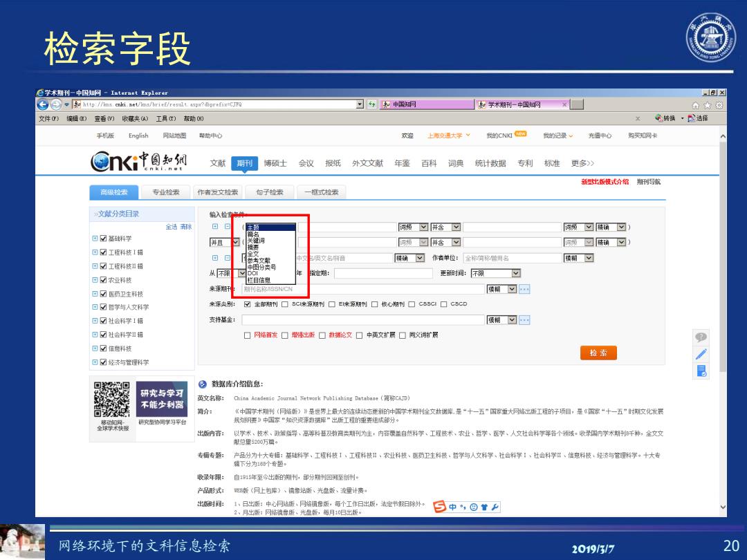Open a new blank IE tab

tap(577, 104)
